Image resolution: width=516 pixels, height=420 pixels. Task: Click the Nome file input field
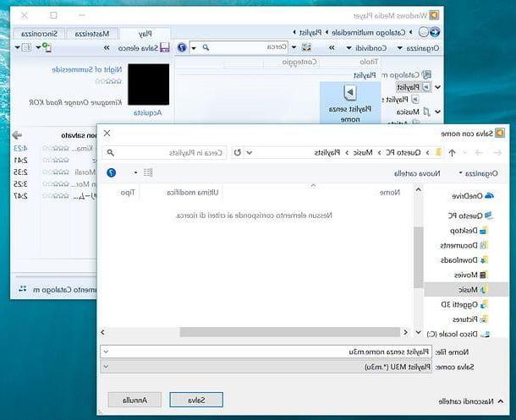(266, 352)
